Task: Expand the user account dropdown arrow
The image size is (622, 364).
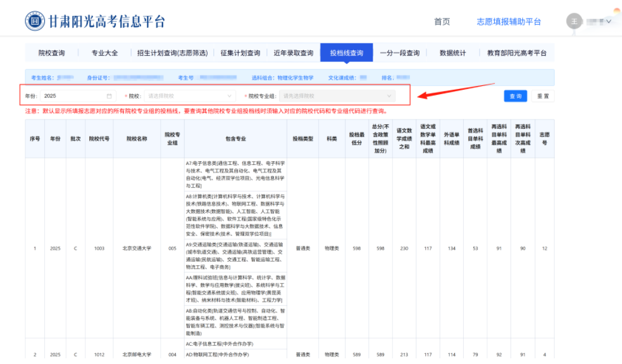Action: (x=609, y=21)
